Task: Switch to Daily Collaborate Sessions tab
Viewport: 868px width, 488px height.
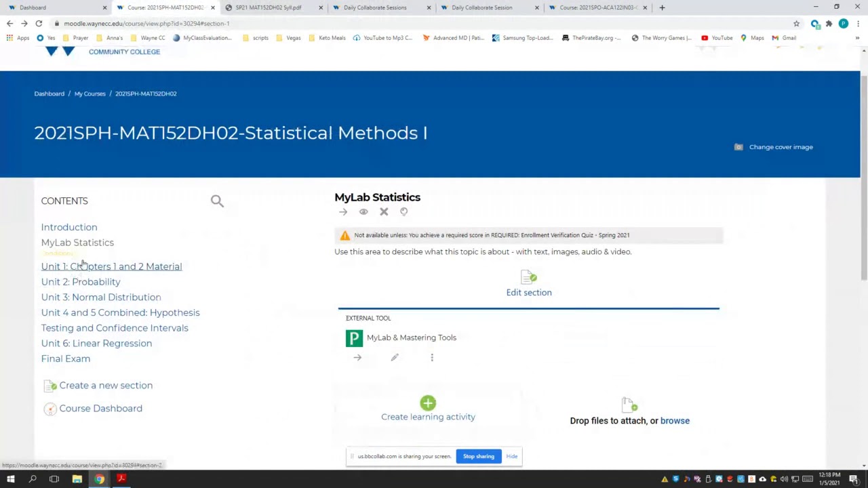Action: (381, 7)
